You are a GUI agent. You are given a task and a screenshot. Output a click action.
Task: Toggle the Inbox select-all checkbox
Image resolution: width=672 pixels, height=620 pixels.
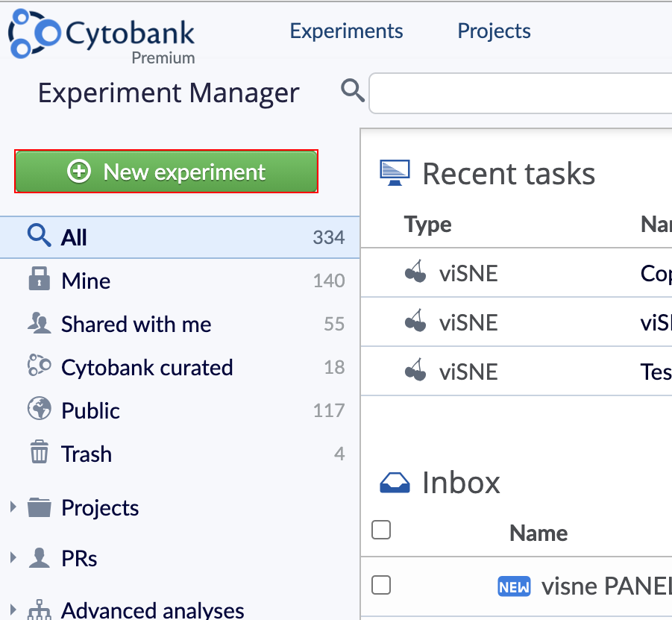(381, 530)
